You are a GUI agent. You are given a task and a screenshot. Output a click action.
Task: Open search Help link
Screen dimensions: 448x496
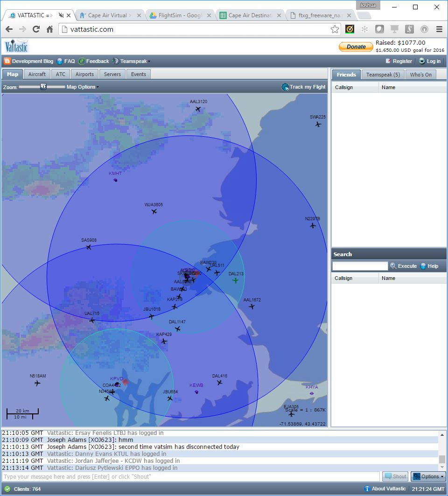coord(429,266)
